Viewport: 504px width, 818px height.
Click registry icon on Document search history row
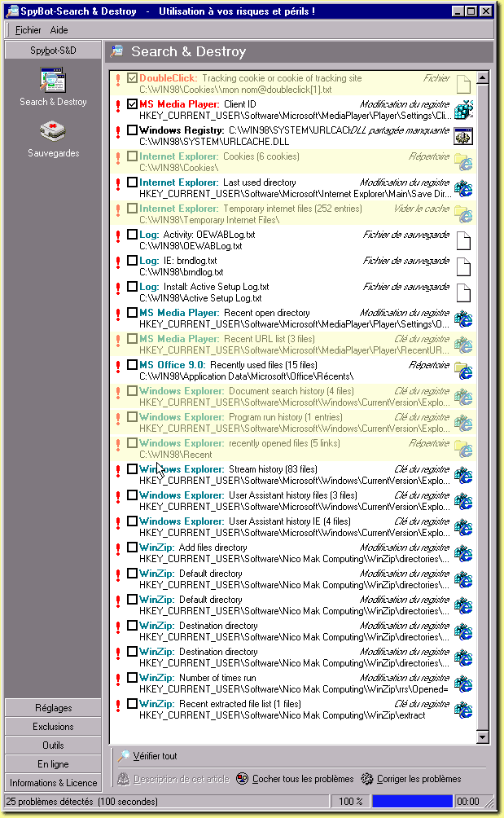pos(463,397)
